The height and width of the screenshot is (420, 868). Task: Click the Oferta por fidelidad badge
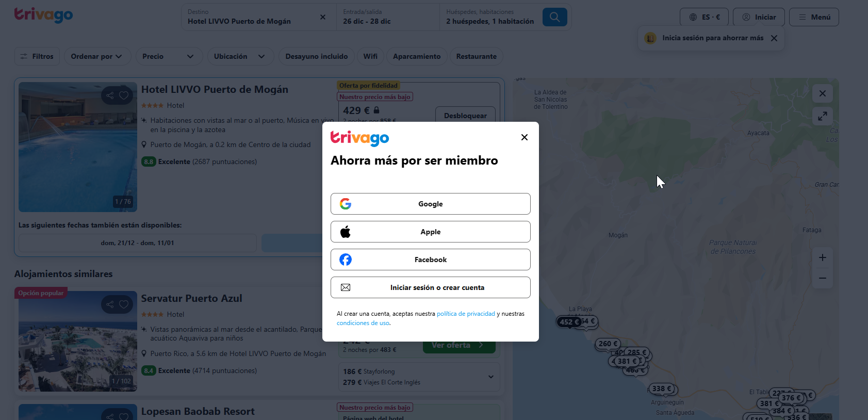coord(368,86)
